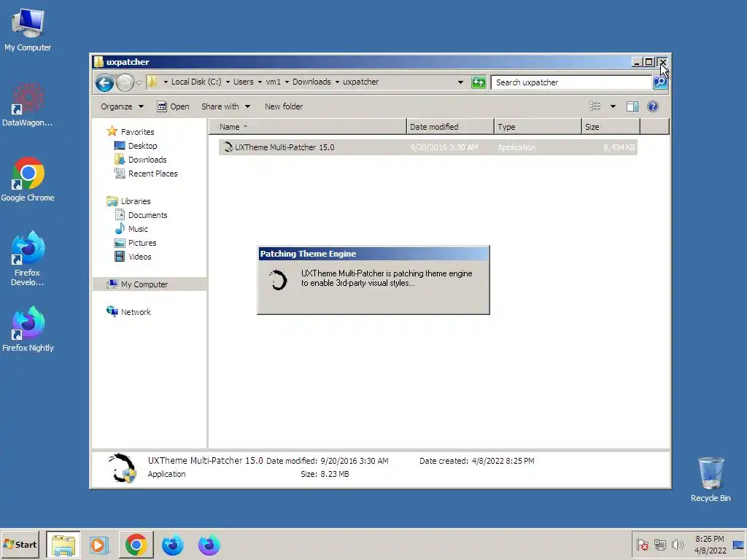This screenshot has height=560, width=747.
Task: Sort by Size column header
Action: [x=611, y=127]
